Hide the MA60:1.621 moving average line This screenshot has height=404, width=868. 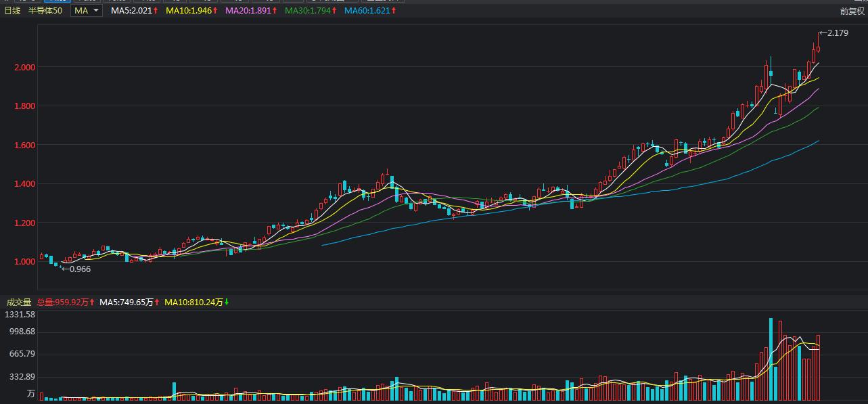click(x=367, y=10)
